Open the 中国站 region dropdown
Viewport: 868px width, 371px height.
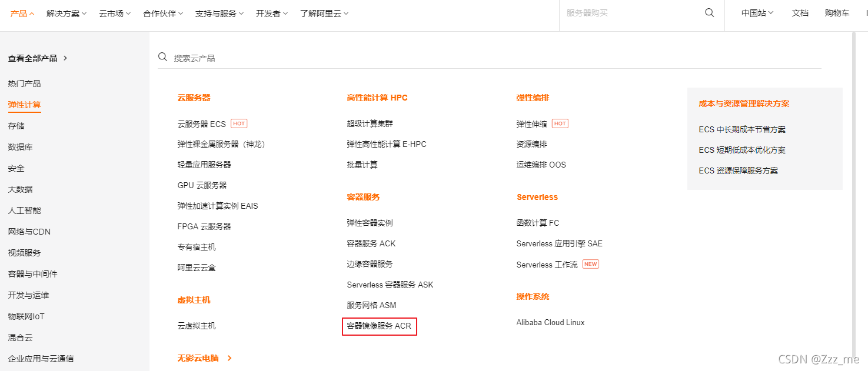pyautogui.click(x=757, y=13)
